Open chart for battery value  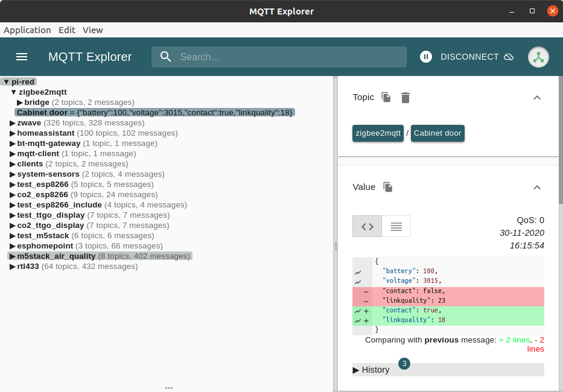point(358,272)
